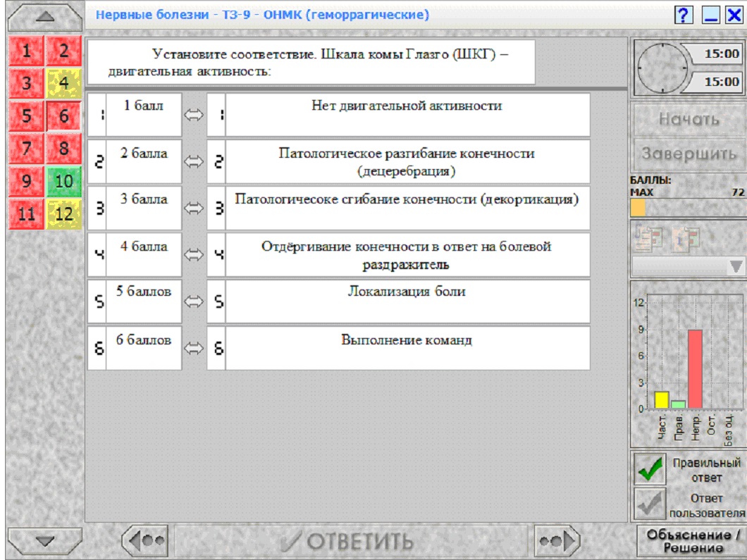Viewport: 747px width, 560px height.
Task: Open question number 6 tile
Action: [64, 116]
